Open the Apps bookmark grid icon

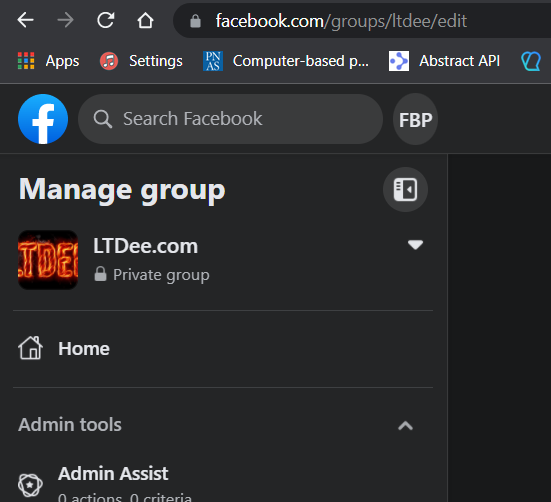pyautogui.click(x=26, y=61)
